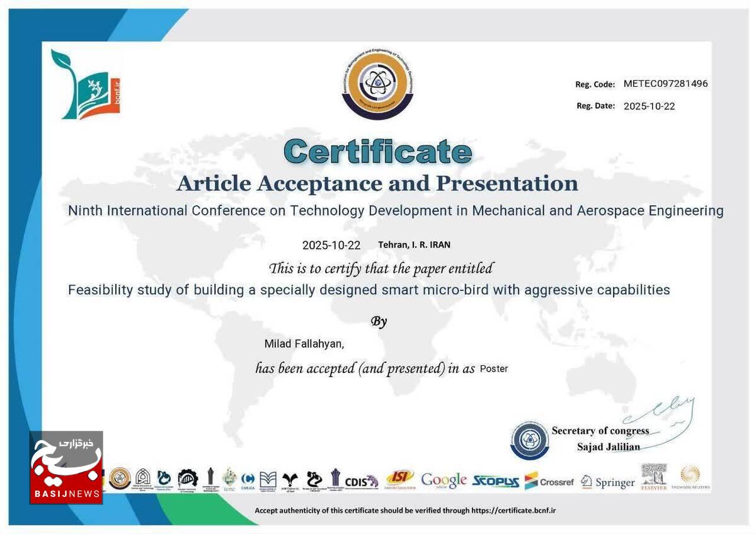This screenshot has height=534, width=756.
Task: Click the ISI logo
Action: pyautogui.click(x=400, y=479)
